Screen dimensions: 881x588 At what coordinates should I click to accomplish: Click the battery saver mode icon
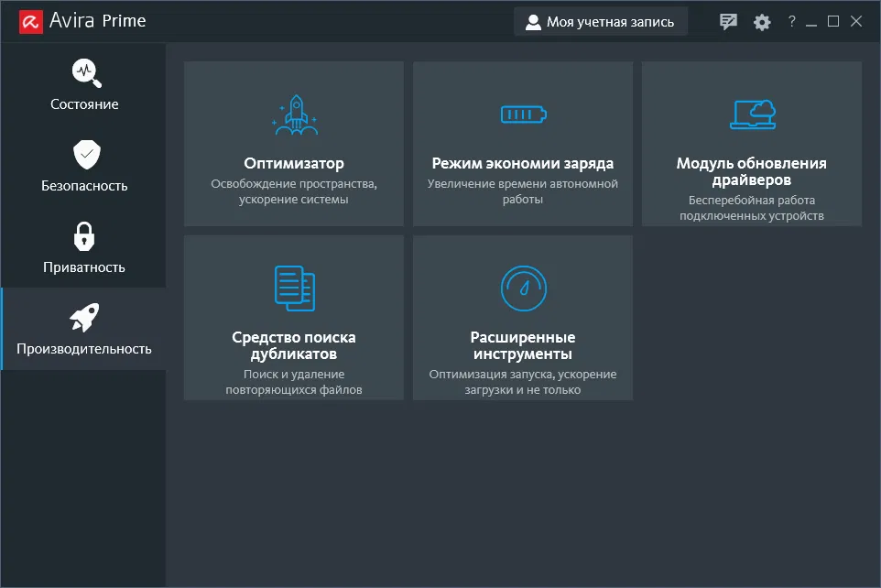523,114
